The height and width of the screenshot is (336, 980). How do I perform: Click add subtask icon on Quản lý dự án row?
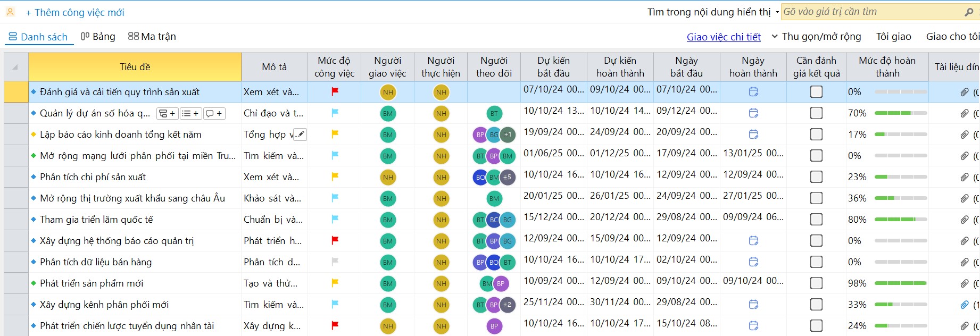pyautogui.click(x=167, y=113)
